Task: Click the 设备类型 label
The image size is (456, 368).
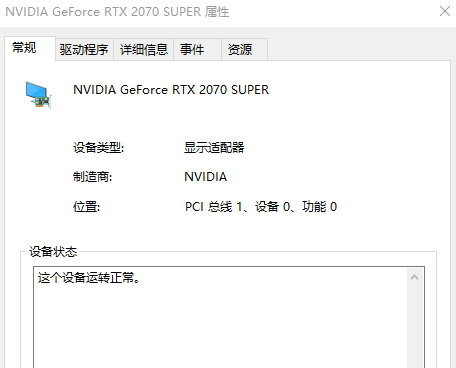Action: (x=98, y=147)
